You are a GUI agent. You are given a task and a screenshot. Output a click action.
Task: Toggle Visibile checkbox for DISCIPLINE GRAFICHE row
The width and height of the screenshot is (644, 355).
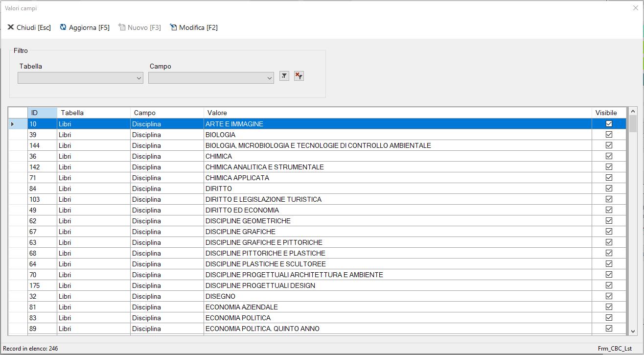pos(609,232)
